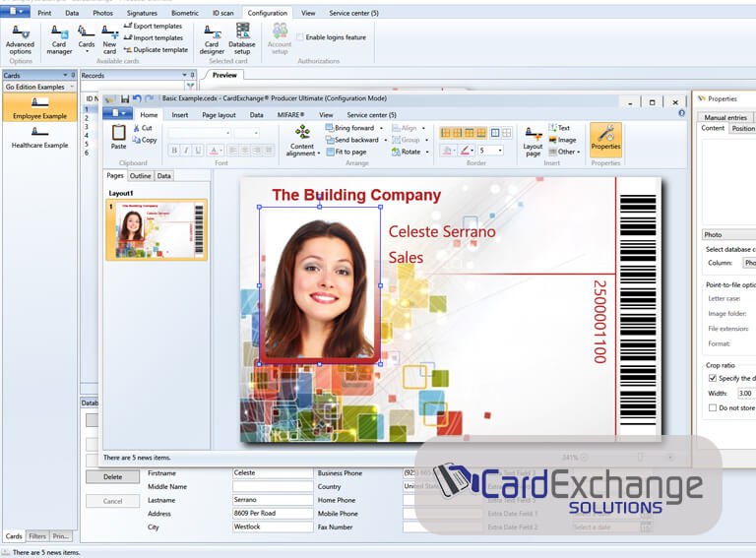Insert a Text element
756x558 pixels.
pos(559,128)
